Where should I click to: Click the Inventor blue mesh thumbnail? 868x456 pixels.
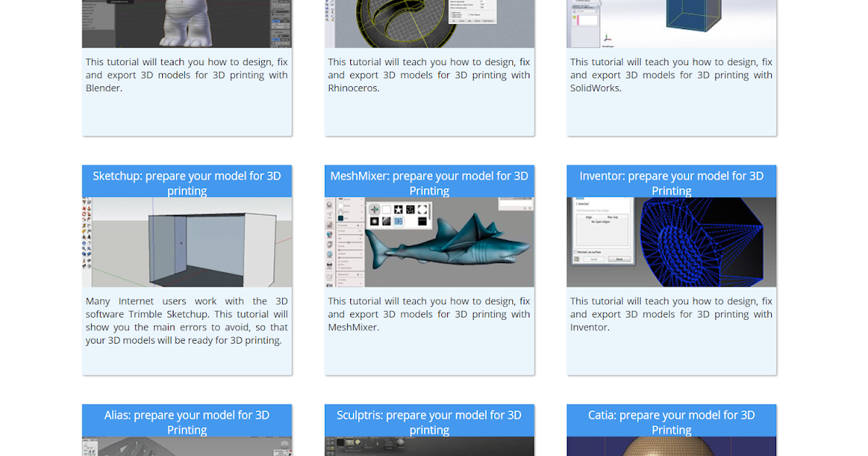pos(671,242)
